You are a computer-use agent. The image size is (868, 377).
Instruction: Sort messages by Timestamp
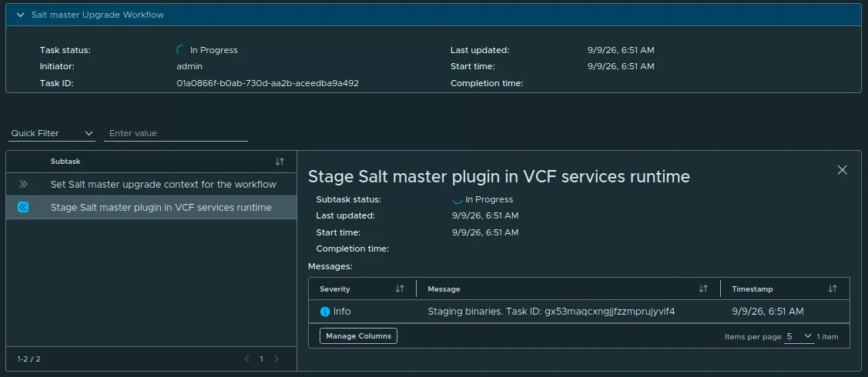click(833, 289)
